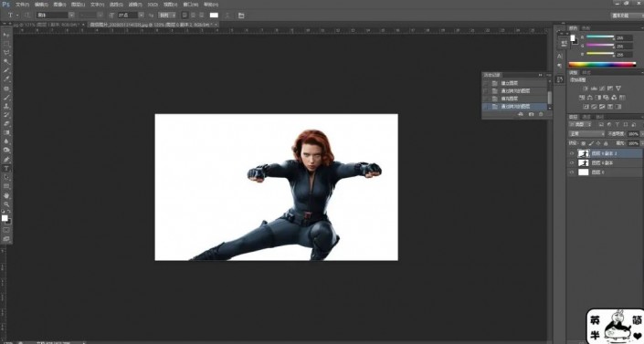Add a Levels adjustment from adjustments panel
644x344 pixels.
(594, 89)
